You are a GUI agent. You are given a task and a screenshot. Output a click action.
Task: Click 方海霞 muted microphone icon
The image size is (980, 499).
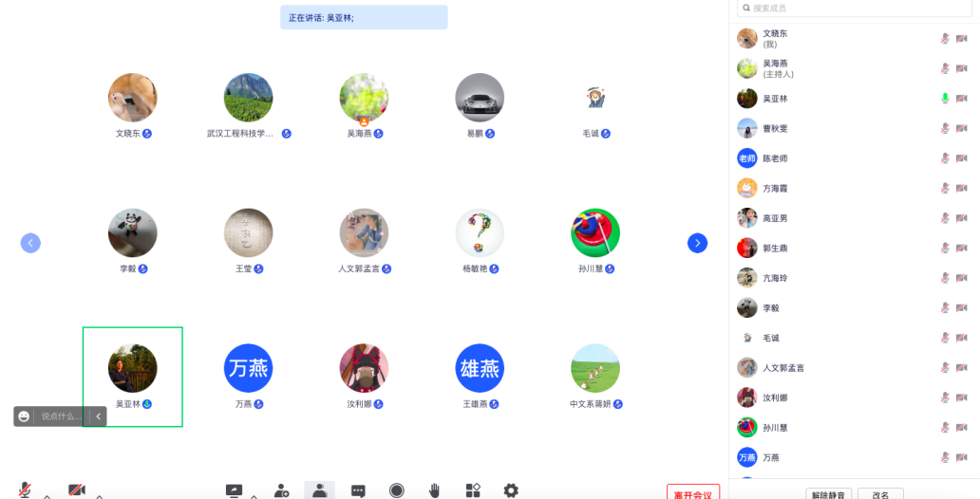tap(945, 188)
